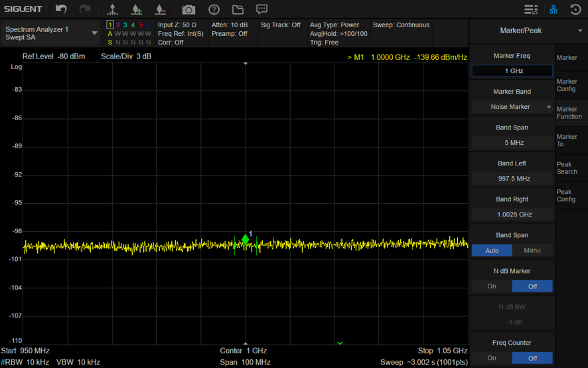
Task: Click Sweep: Continuous setting
Action: pyautogui.click(x=401, y=25)
